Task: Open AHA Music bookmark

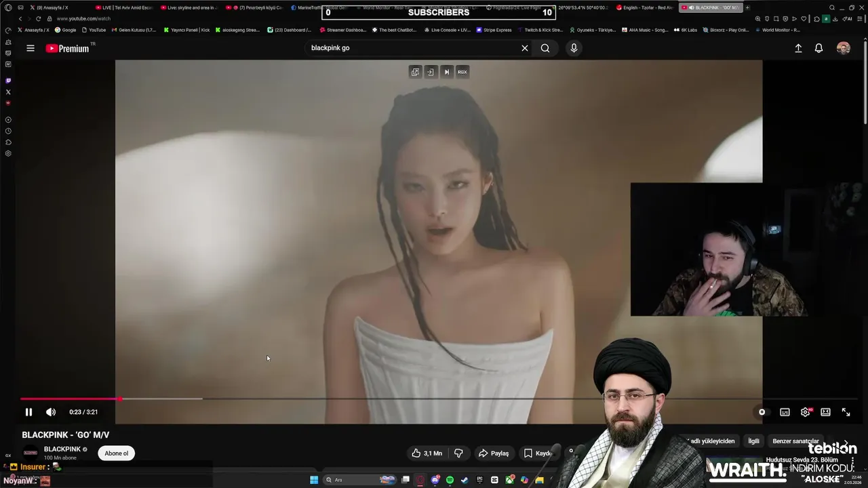Action: 645,30
